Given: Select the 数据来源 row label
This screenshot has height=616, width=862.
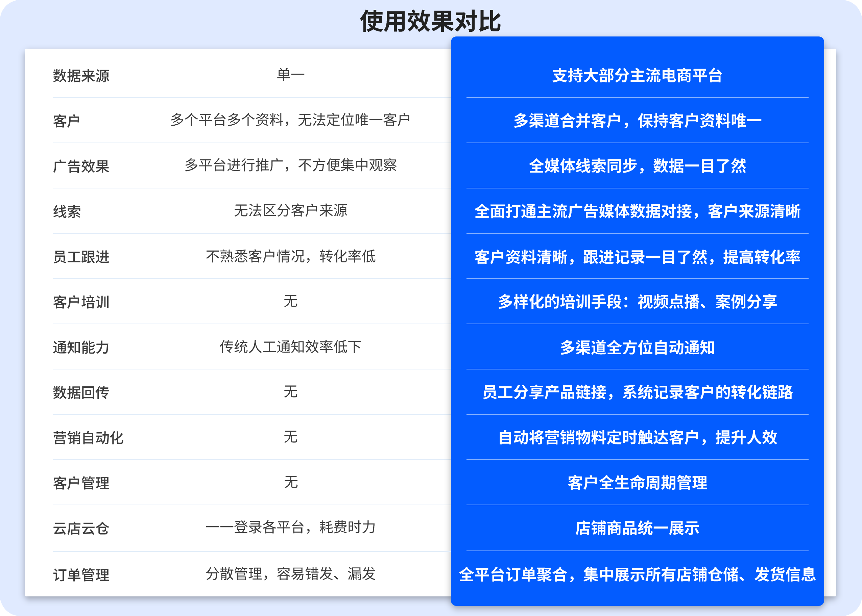Looking at the screenshot, I should click(x=81, y=76).
